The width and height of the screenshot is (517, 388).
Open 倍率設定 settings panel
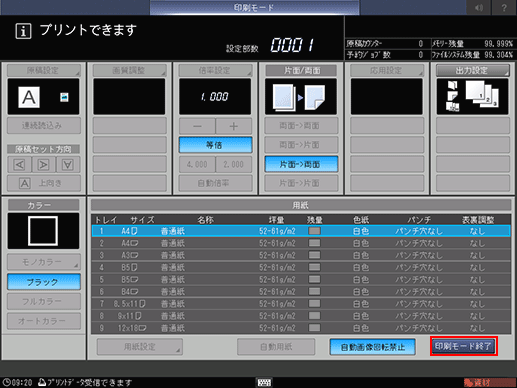coord(215,70)
